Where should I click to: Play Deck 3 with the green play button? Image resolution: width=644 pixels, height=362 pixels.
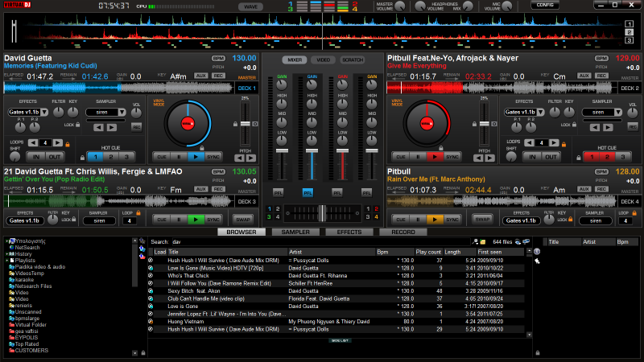[x=196, y=220]
